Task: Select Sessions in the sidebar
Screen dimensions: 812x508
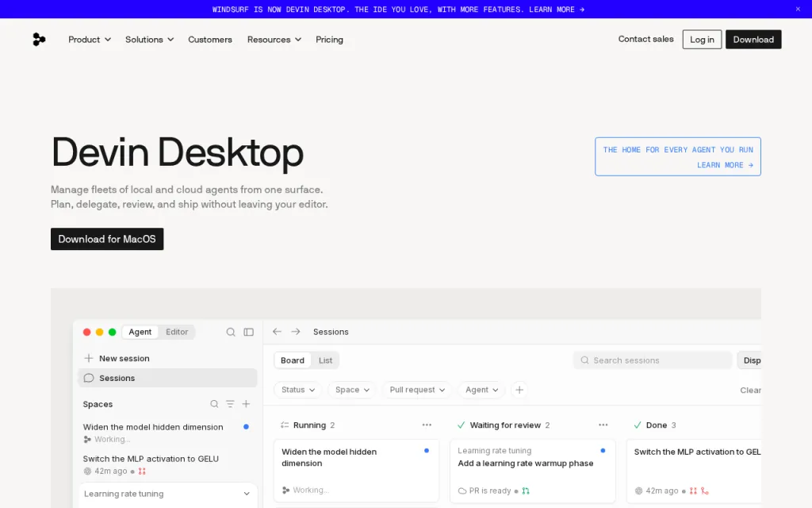Action: pyautogui.click(x=167, y=378)
